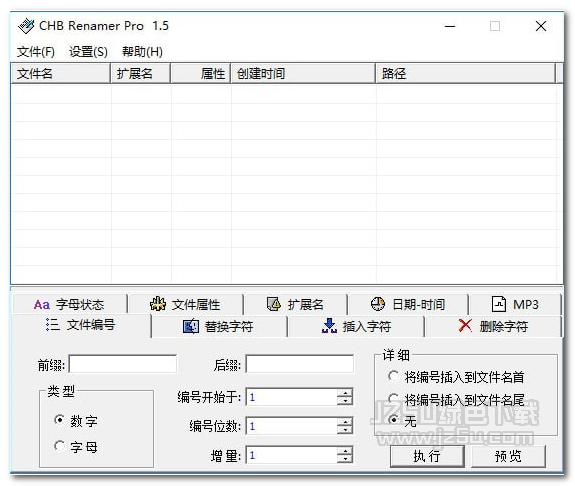The height and width of the screenshot is (486, 575).
Task: Click the 执行 button
Action: point(427,456)
